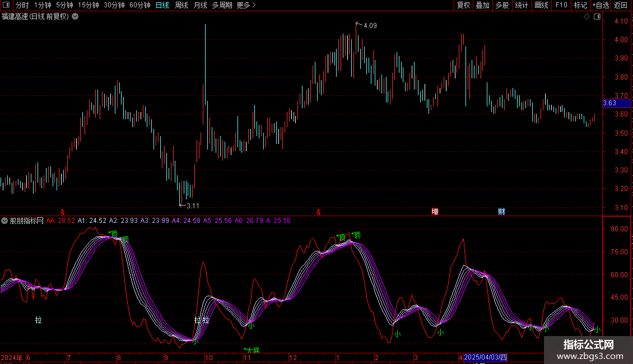The image size is (633, 364).
Task: Click the A3: 23.99 indicator value
Action: (x=155, y=221)
